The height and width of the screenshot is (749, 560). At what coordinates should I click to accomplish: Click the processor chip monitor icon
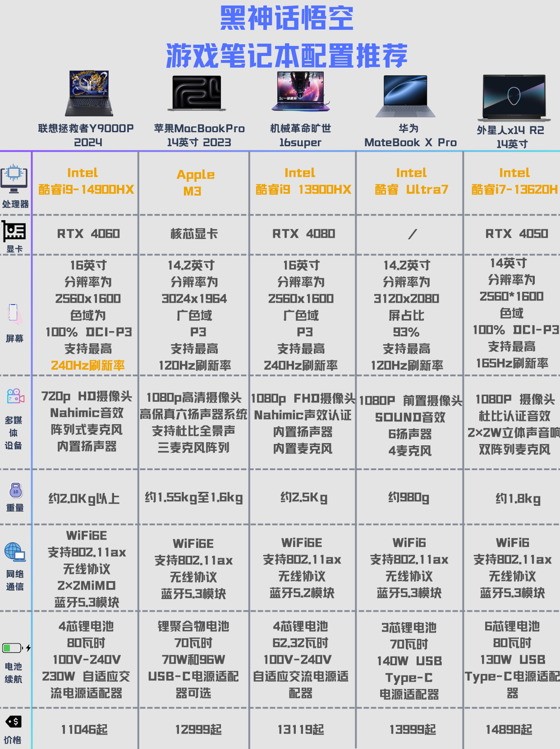click(x=14, y=179)
